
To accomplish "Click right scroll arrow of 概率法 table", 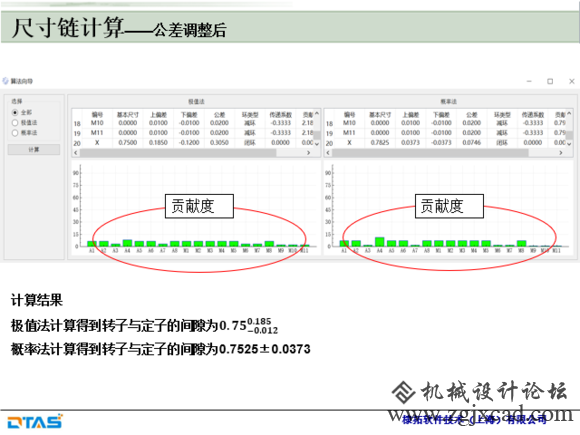I will click(x=561, y=153).
